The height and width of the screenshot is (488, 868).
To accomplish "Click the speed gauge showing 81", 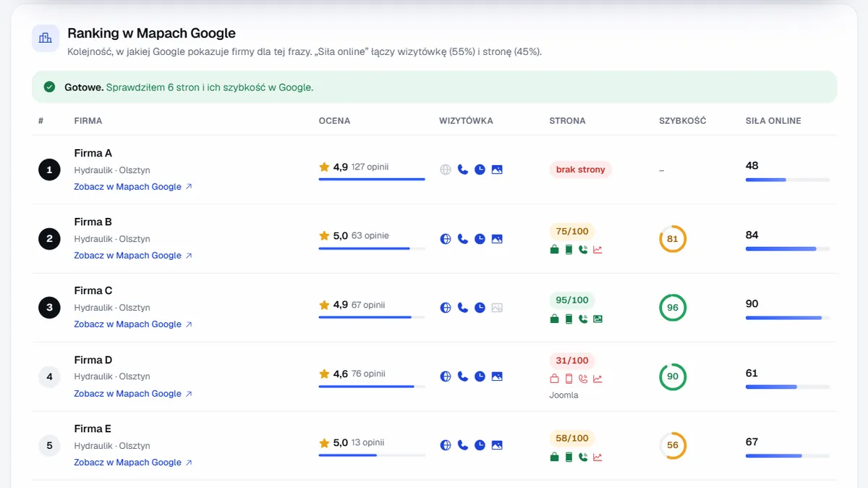I will pos(673,239).
